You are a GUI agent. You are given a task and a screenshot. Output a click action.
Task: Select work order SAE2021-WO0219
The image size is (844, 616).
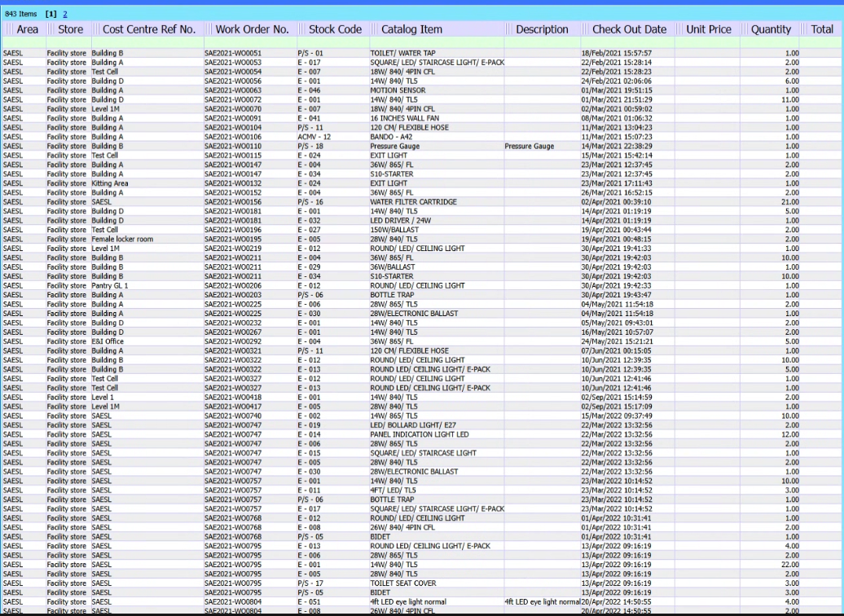coord(233,249)
